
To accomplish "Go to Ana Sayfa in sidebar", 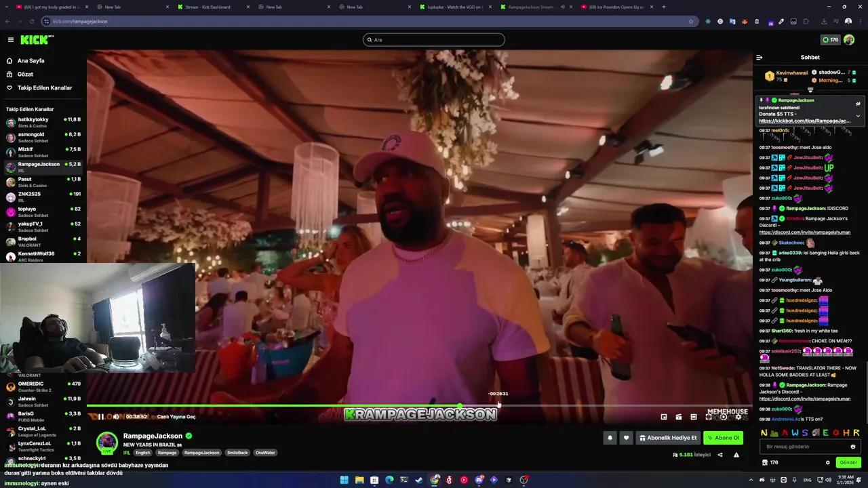I will [43, 60].
